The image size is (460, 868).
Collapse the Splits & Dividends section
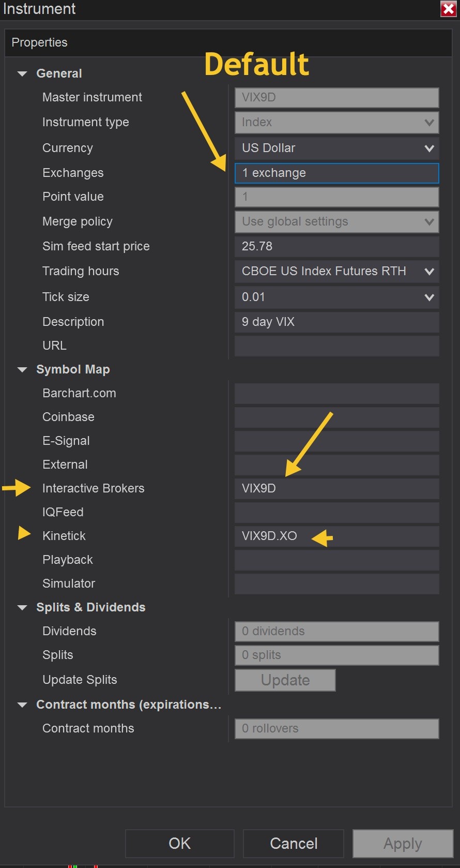coord(22,608)
